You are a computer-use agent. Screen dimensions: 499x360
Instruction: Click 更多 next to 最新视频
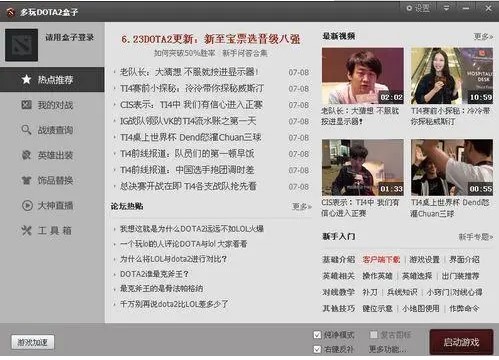coord(483,37)
